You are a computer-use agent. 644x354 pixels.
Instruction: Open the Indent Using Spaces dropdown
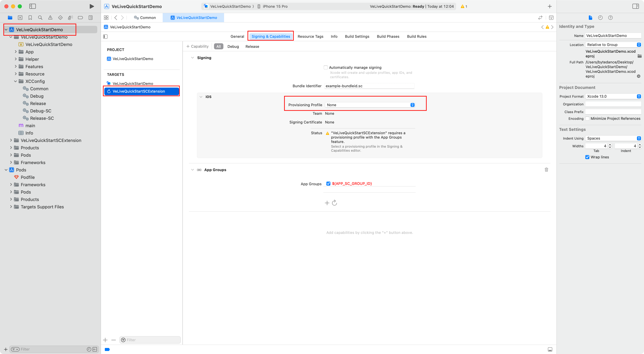pyautogui.click(x=613, y=138)
